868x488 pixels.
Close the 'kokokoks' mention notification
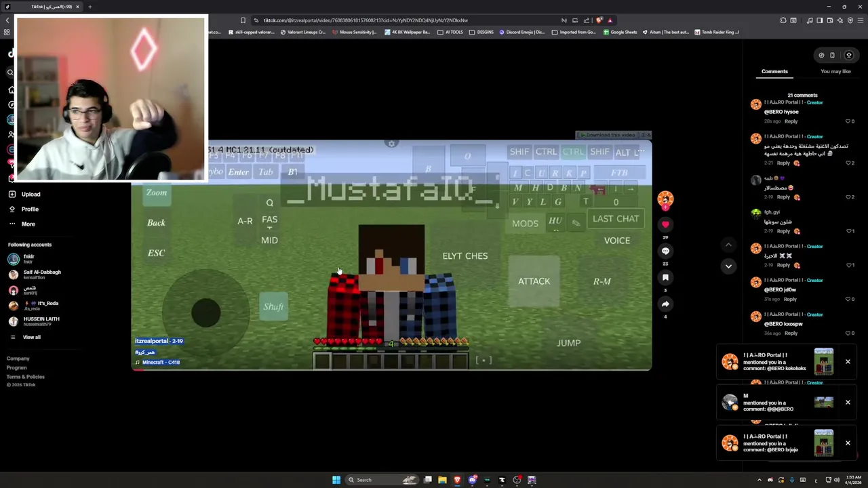pyautogui.click(x=848, y=362)
